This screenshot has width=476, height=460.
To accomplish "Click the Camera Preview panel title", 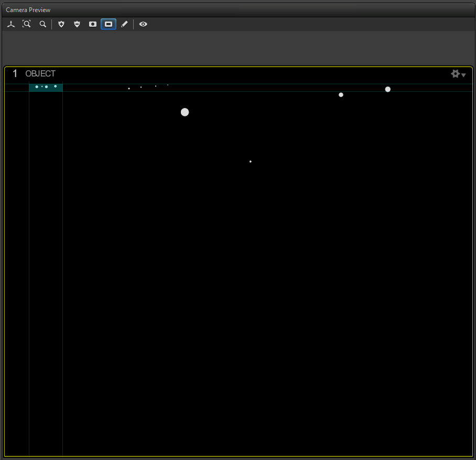I will [28, 10].
